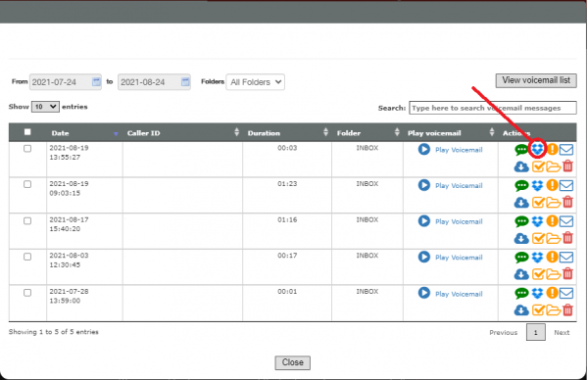Viewport: 588px width, 380px height.
Task: Select the checkbox for voicemail 2021-08-03 12:30:45
Action: (x=27, y=257)
